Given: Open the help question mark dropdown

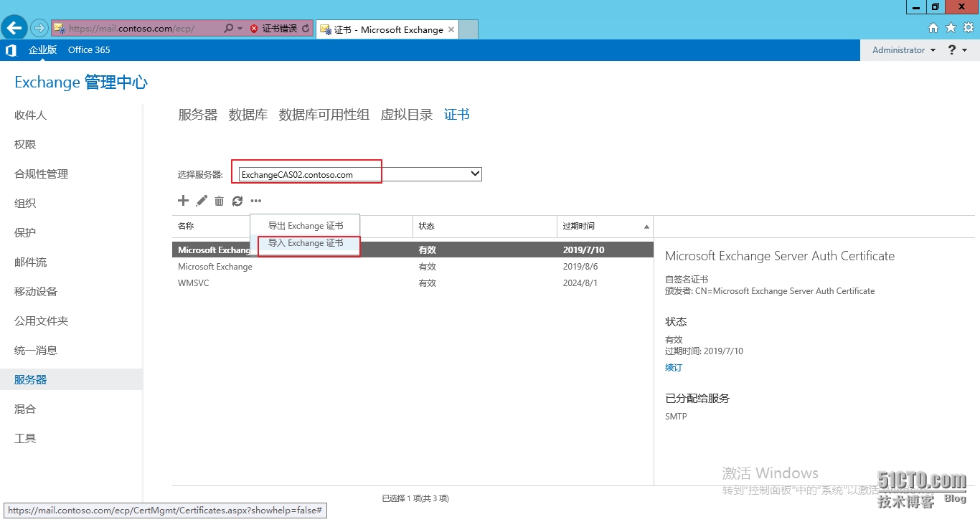Looking at the screenshot, I should pyautogui.click(x=956, y=49).
